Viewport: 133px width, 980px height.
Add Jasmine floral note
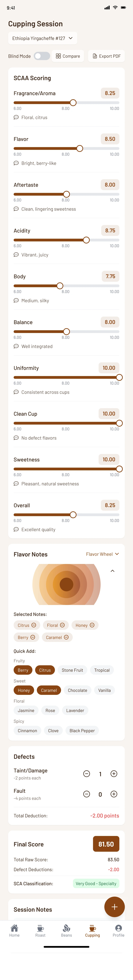(26, 710)
